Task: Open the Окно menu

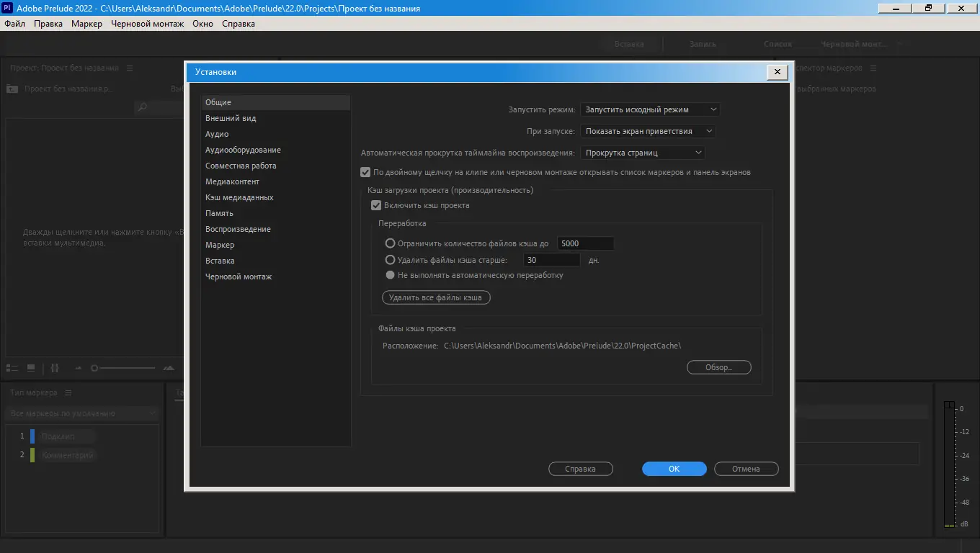Action: [202, 24]
